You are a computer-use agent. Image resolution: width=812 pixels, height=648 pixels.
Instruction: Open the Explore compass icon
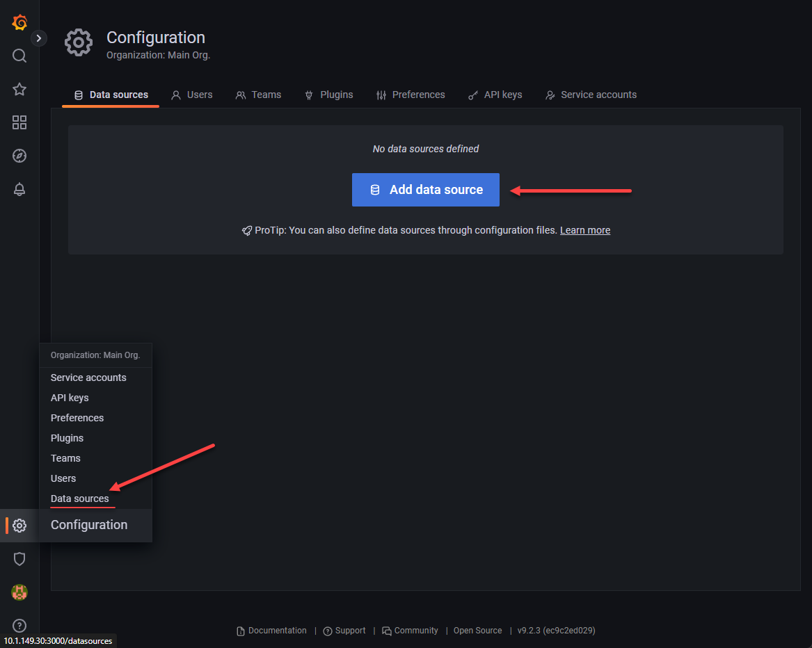click(x=19, y=156)
